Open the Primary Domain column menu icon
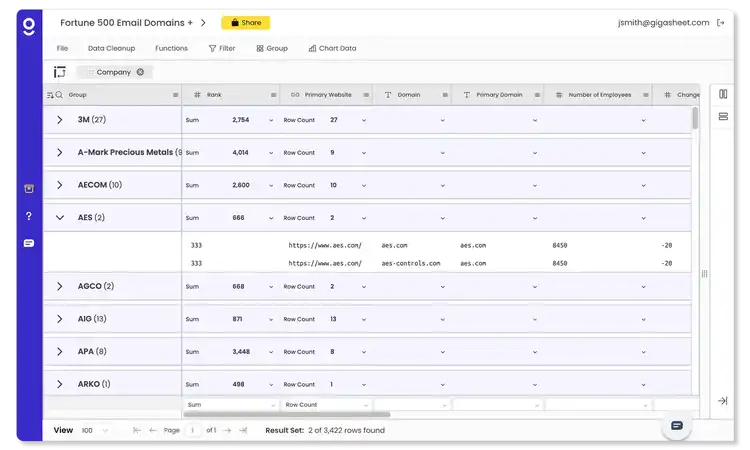The height and width of the screenshot is (450, 750). [537, 95]
